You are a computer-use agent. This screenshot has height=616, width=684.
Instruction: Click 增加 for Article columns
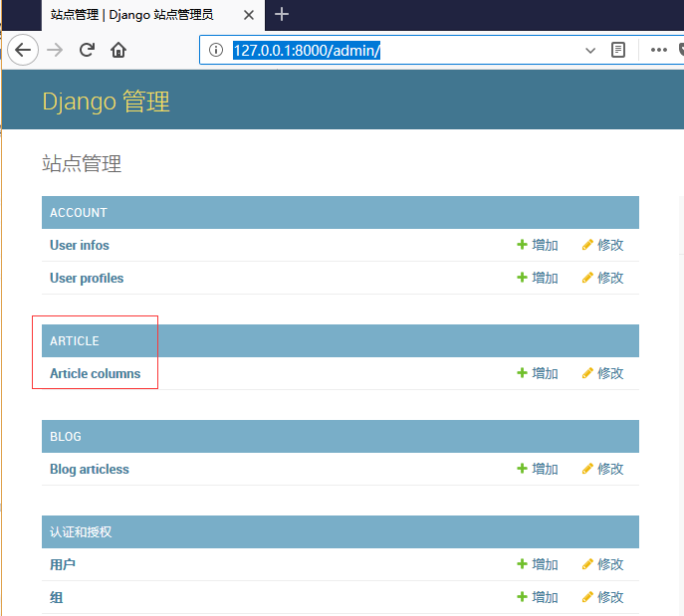[538, 373]
